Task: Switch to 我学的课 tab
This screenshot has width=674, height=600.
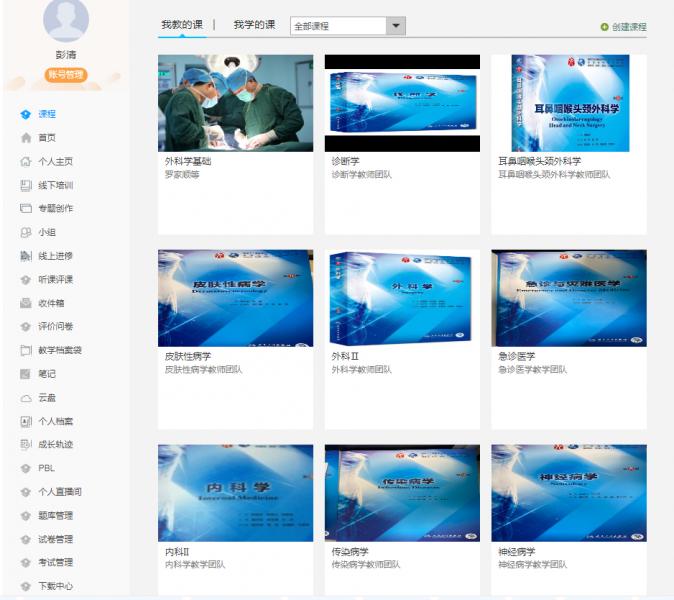Action: tap(254, 24)
